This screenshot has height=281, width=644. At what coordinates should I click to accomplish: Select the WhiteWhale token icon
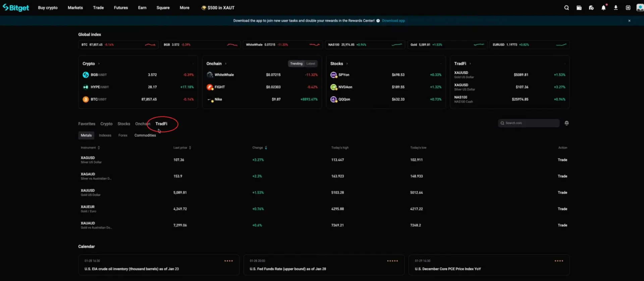click(x=210, y=75)
